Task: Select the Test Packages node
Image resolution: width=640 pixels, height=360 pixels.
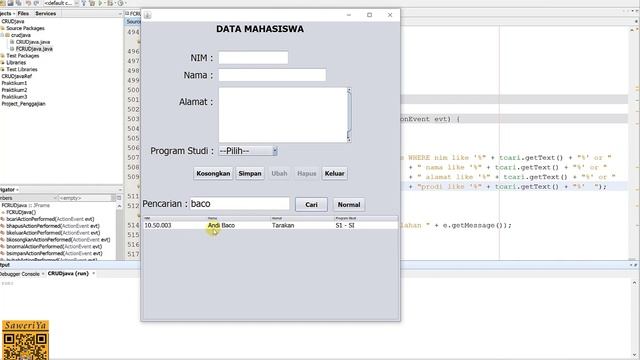Action: [22, 56]
